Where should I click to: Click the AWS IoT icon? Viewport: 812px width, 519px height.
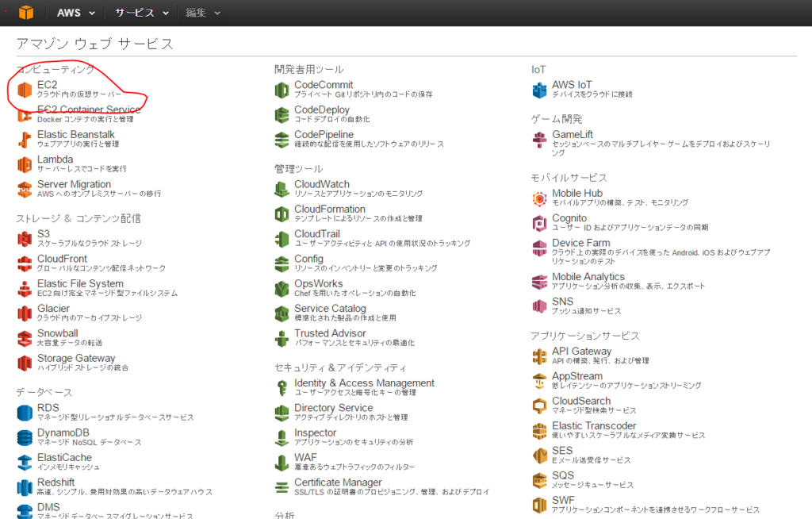[x=539, y=90]
